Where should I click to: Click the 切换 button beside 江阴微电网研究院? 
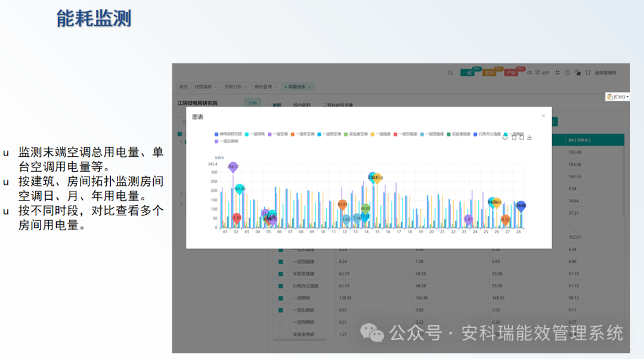coord(253,103)
